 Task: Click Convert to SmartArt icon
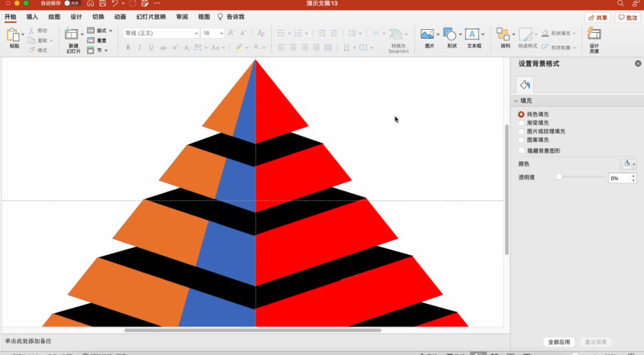[396, 34]
